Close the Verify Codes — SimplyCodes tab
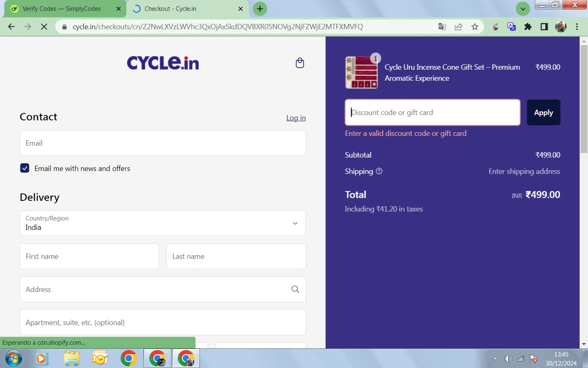 coord(118,9)
